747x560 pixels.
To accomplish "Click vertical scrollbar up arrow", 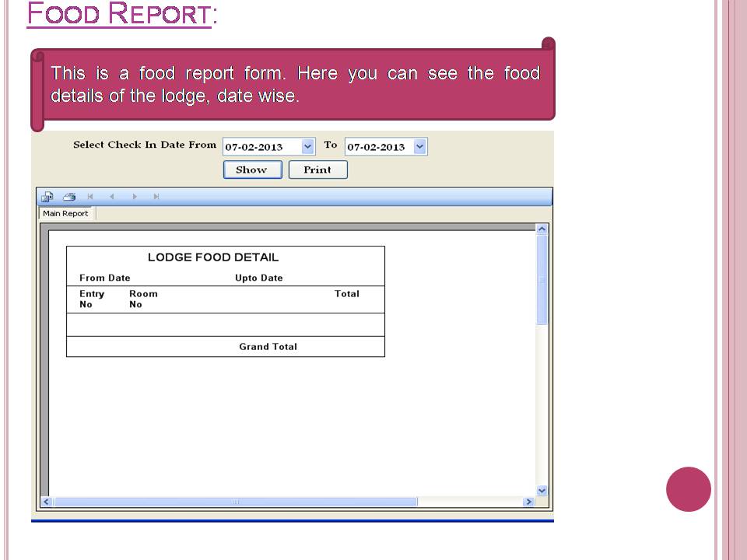I will point(542,229).
